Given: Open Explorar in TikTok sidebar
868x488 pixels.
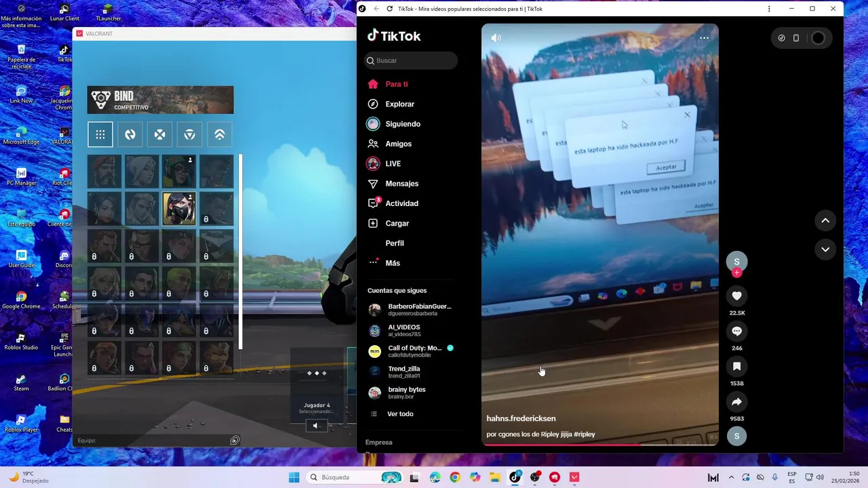Looking at the screenshot, I should click(x=399, y=104).
